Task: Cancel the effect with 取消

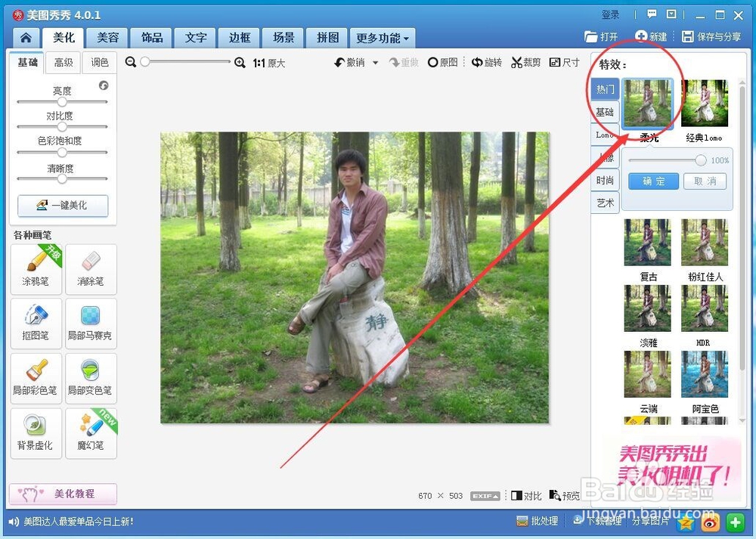Action: 705,181
